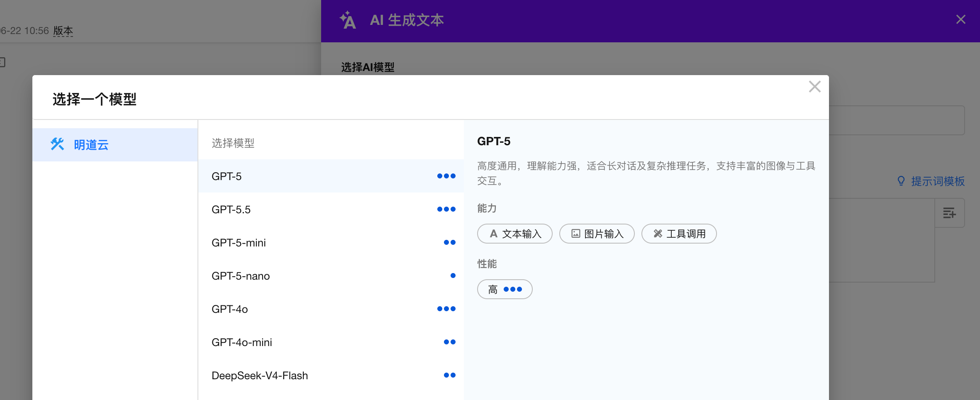
Task: Click the two dots beside DeepSeek-V4-Flash
Action: 450,375
